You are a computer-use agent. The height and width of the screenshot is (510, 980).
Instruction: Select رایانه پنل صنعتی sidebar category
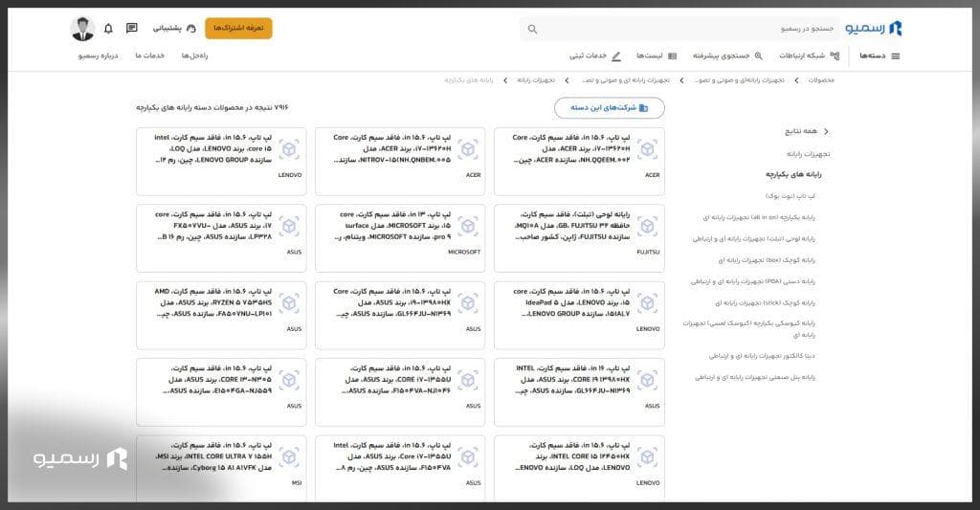pyautogui.click(x=755, y=378)
